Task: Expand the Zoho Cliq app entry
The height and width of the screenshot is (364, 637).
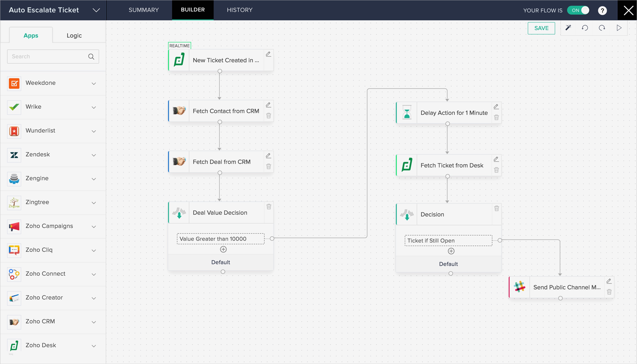Action: pyautogui.click(x=94, y=250)
